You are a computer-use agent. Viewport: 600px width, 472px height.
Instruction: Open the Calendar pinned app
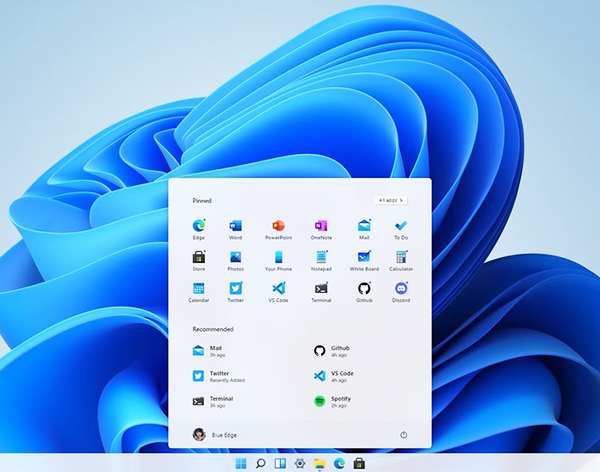click(x=199, y=292)
